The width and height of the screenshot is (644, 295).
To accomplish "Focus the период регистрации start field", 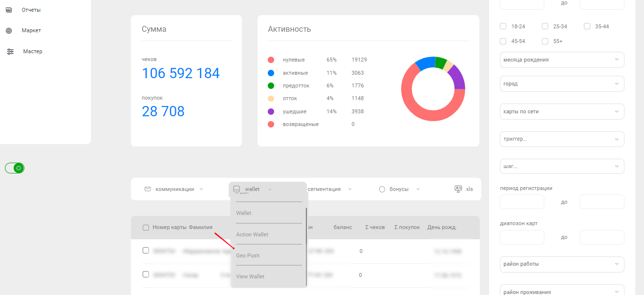I will (522, 202).
